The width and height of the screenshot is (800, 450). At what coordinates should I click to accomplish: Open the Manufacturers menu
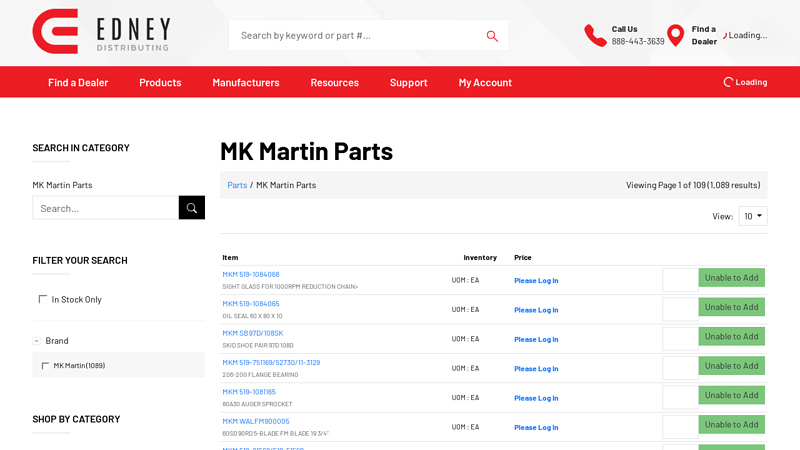point(246,82)
